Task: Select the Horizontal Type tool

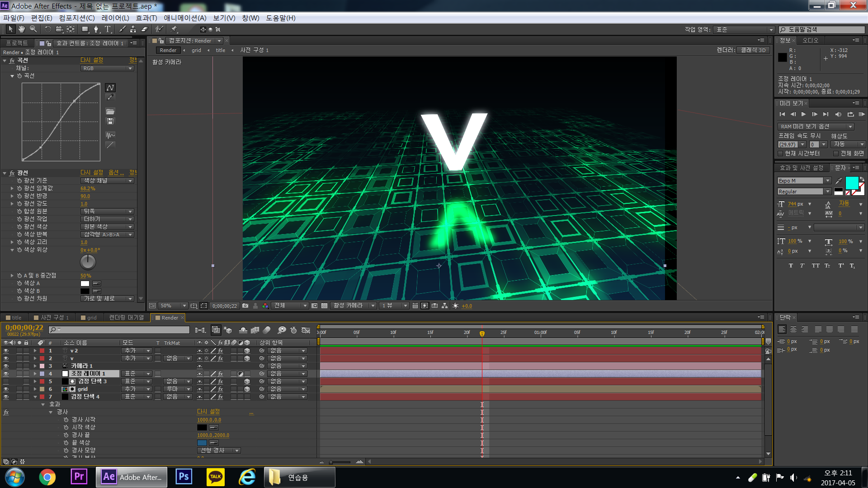Action: pos(108,29)
